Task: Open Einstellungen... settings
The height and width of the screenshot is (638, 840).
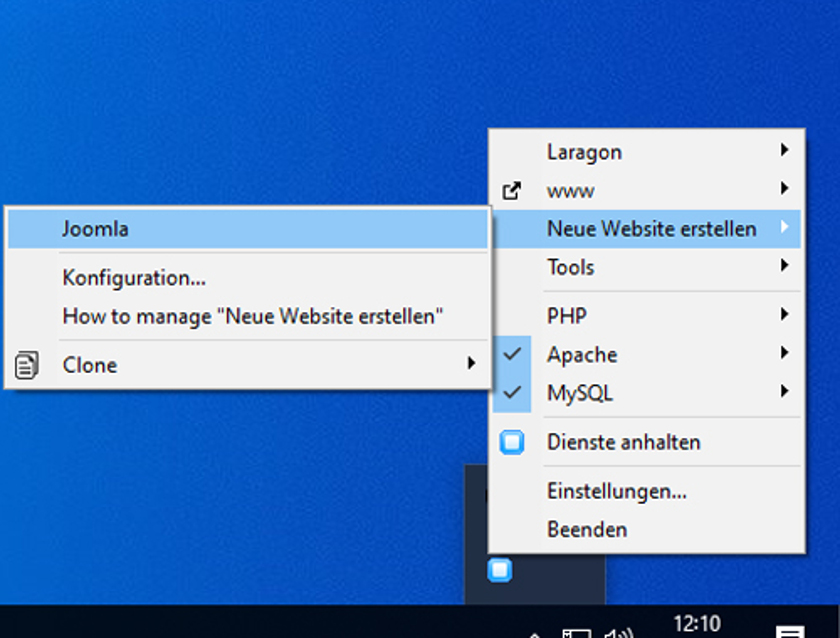Action: 646,491
